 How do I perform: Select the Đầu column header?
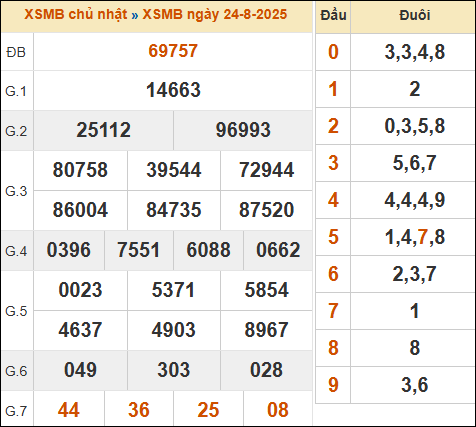coord(333,16)
